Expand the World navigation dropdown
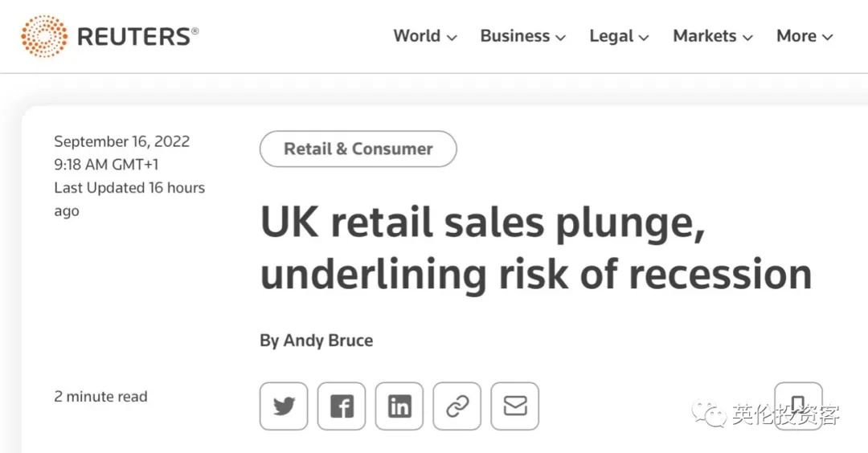The width and height of the screenshot is (868, 453). pos(425,36)
